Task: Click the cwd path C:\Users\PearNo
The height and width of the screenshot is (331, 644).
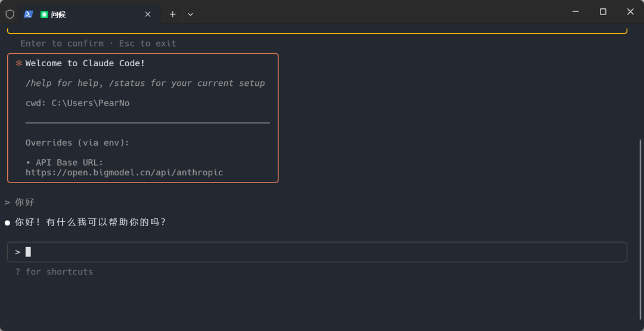Action: point(91,103)
